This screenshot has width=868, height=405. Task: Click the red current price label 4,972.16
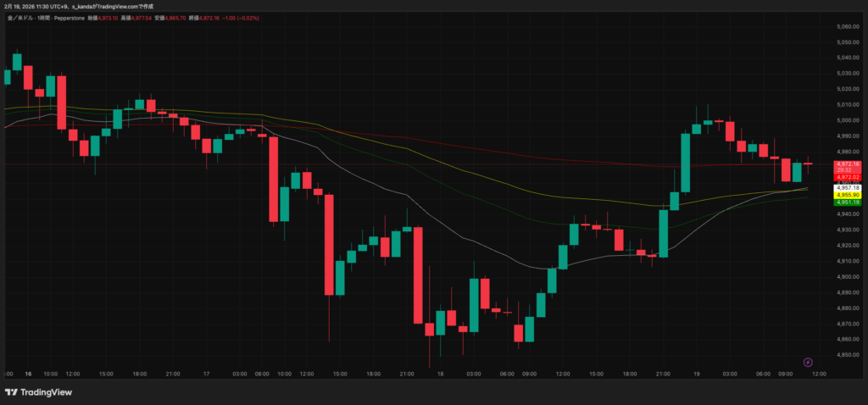pos(847,164)
